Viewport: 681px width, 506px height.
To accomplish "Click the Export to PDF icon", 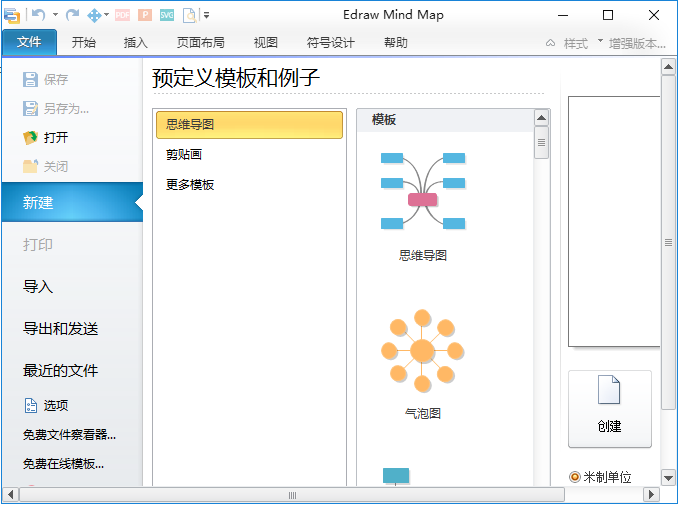I will pyautogui.click(x=122, y=15).
